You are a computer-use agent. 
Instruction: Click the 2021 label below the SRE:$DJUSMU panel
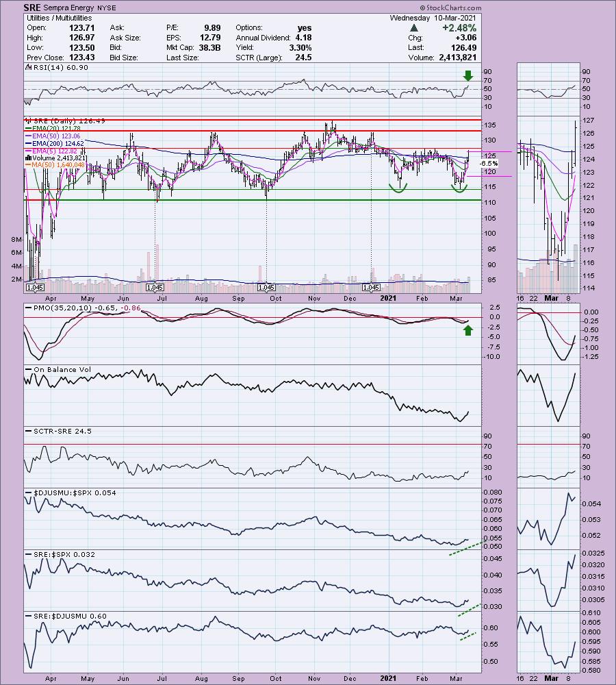pyautogui.click(x=388, y=678)
